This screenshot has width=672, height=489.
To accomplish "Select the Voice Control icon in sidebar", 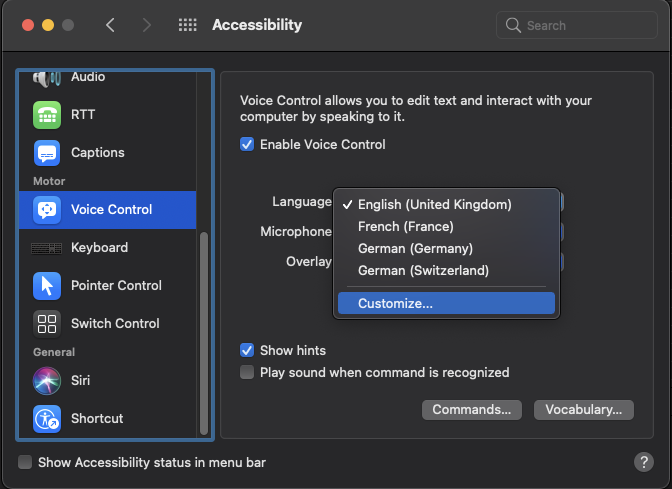I will (47, 210).
